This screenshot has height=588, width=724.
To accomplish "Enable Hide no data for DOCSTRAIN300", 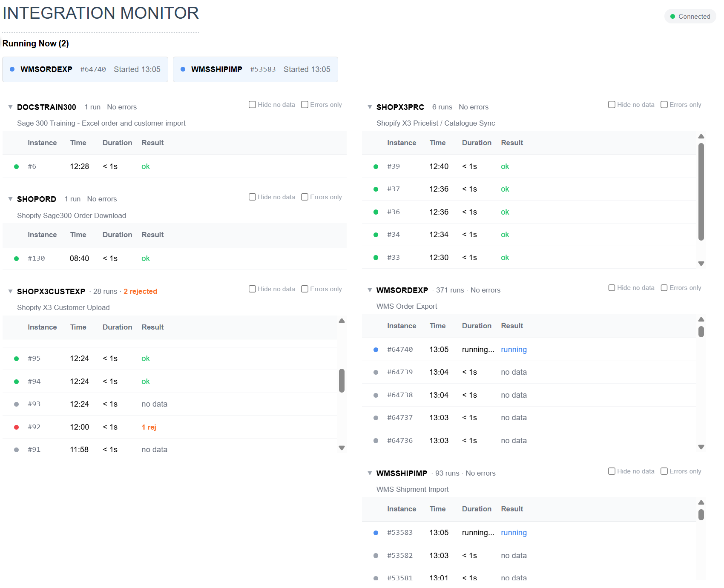I will pyautogui.click(x=252, y=104).
